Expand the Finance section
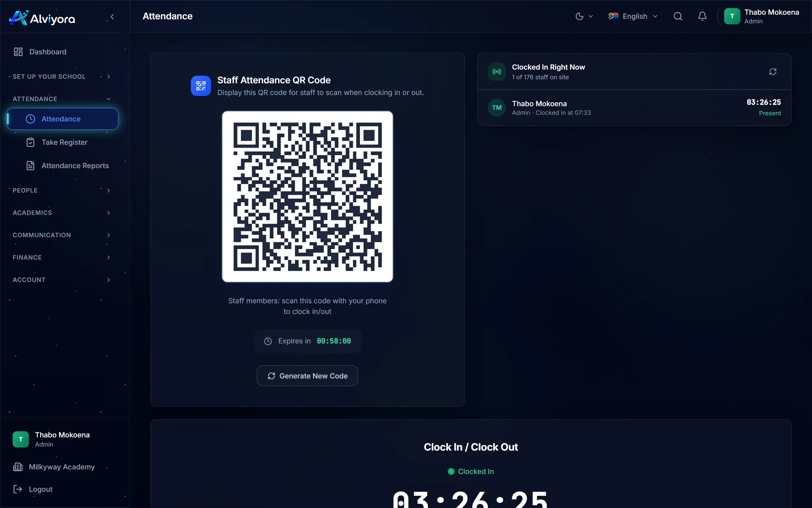 [61, 257]
